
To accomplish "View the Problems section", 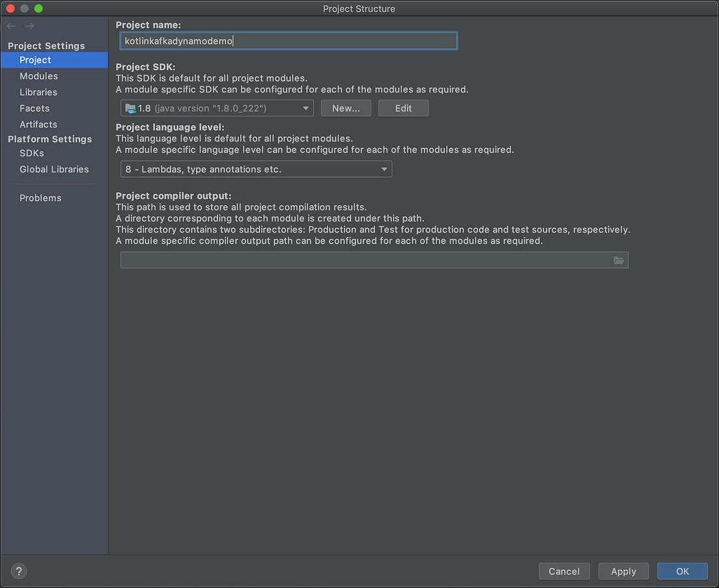I will pos(40,197).
